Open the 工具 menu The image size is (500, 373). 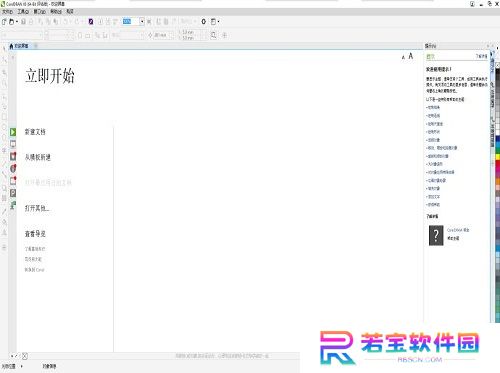[23, 12]
